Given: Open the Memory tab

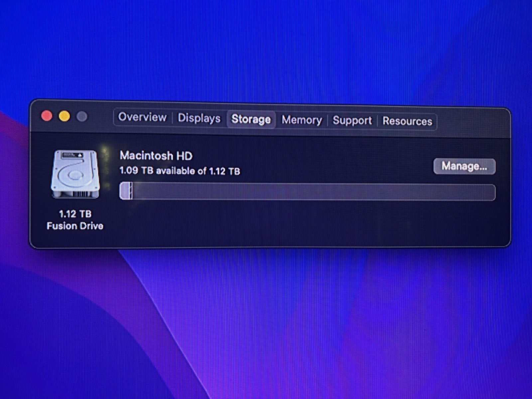Looking at the screenshot, I should click(x=302, y=120).
